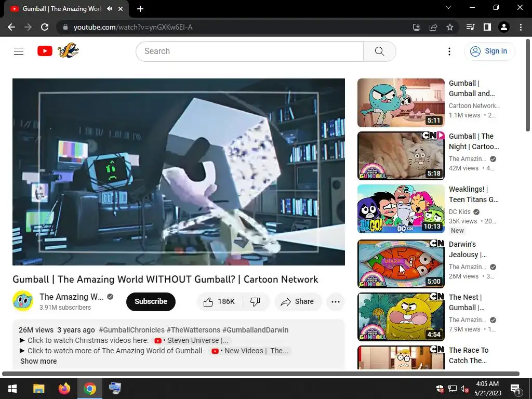Viewport: 532px width, 399px height.
Task: Click the Chrome back arrow
Action: (11, 27)
